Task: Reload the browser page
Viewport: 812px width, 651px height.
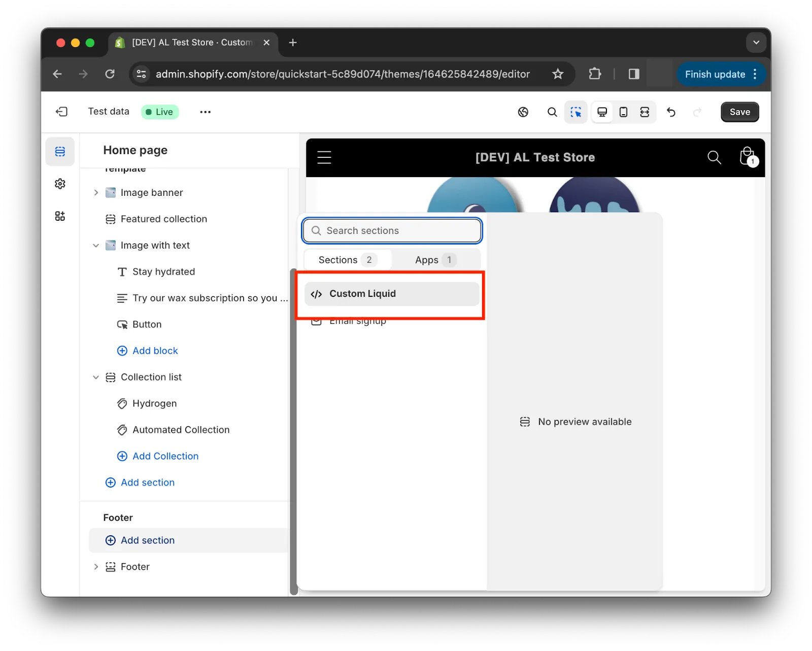Action: (110, 74)
